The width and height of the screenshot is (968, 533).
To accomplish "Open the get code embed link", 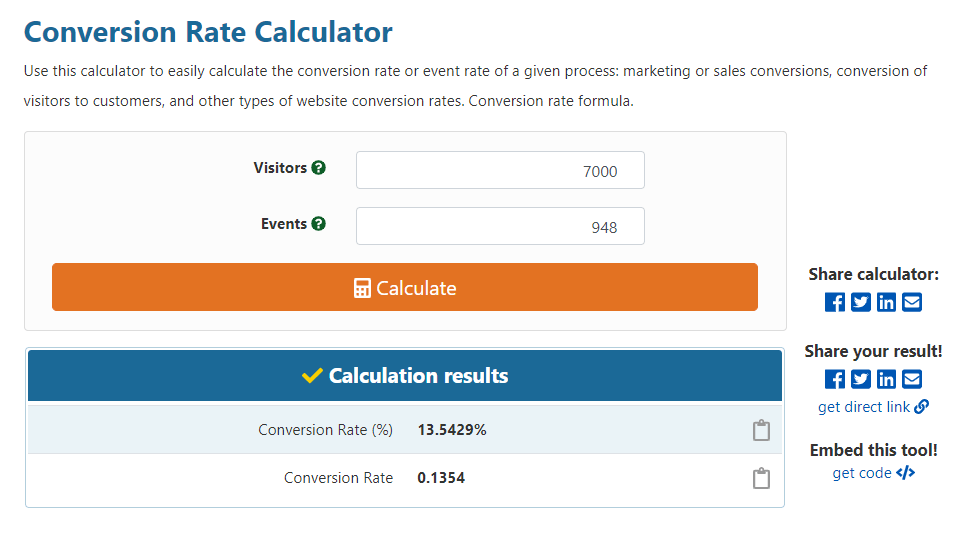I will tap(874, 473).
